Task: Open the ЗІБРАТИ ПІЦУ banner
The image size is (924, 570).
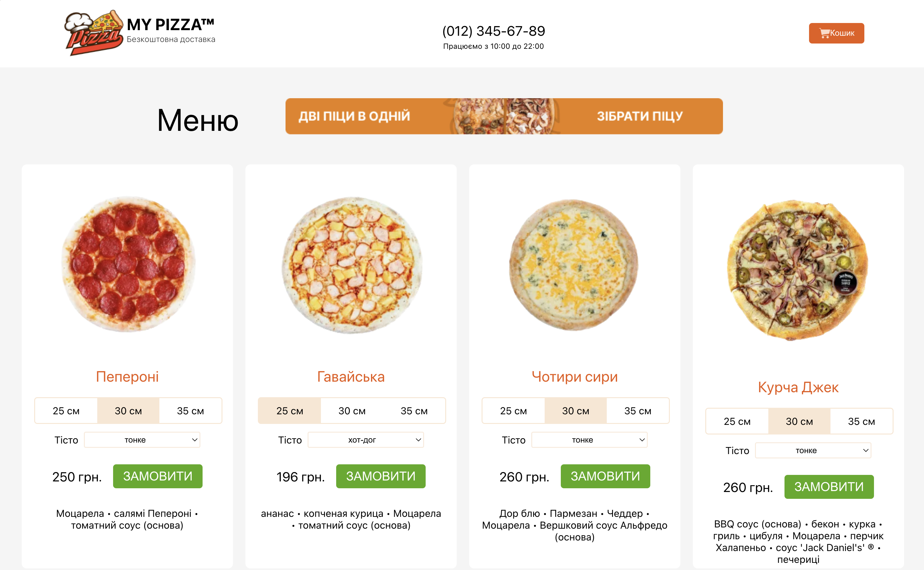Action: coord(639,116)
